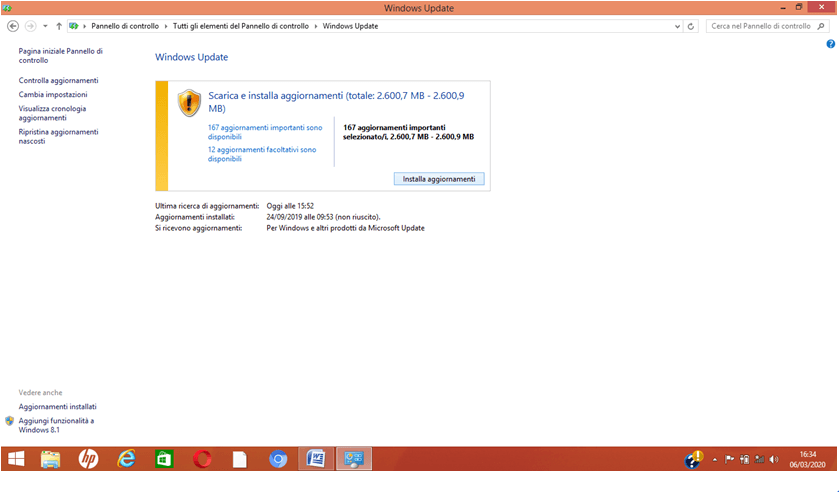The image size is (839, 492).
Task: Open the 167 aggiornamenti importanti link
Action: coord(265,132)
